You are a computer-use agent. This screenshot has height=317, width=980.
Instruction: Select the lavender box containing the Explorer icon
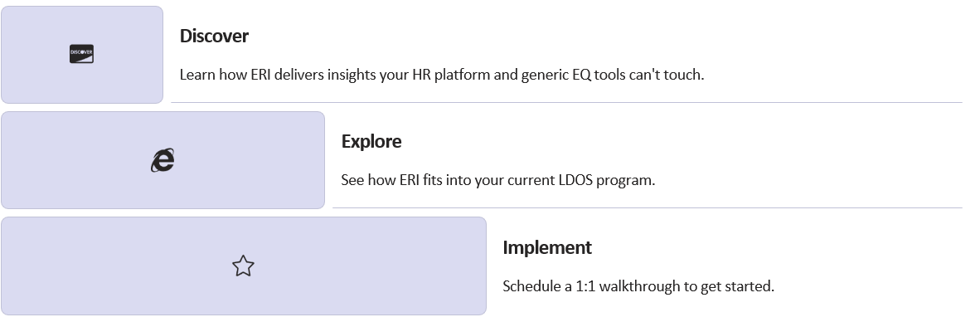[163, 160]
